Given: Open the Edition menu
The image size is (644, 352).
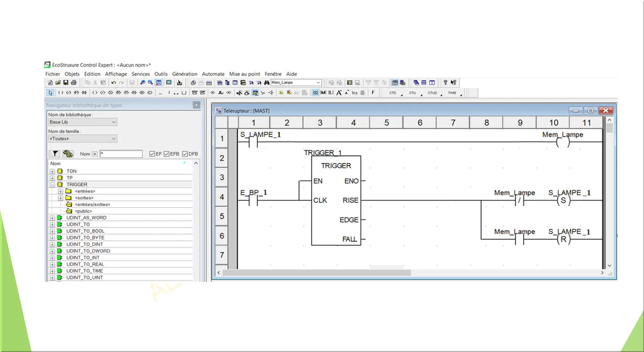Looking at the screenshot, I should [92, 74].
